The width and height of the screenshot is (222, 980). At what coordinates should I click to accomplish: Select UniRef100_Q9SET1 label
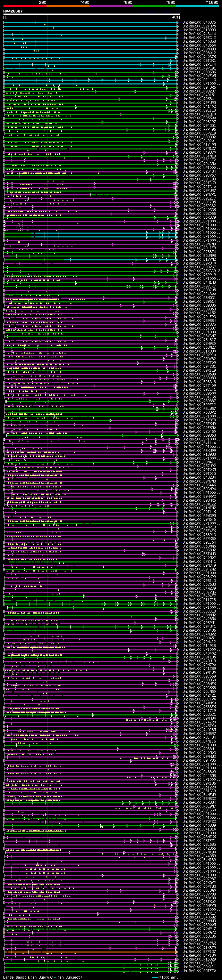[x=199, y=389]
